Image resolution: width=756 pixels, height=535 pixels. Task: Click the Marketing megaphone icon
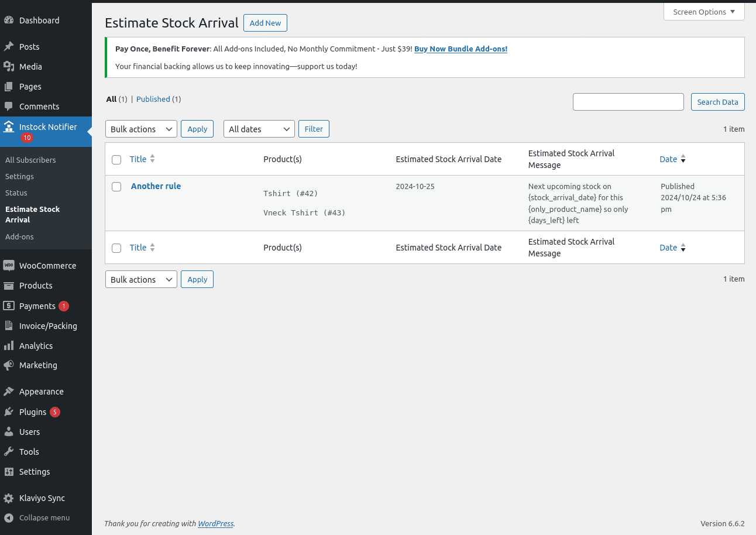pos(9,365)
